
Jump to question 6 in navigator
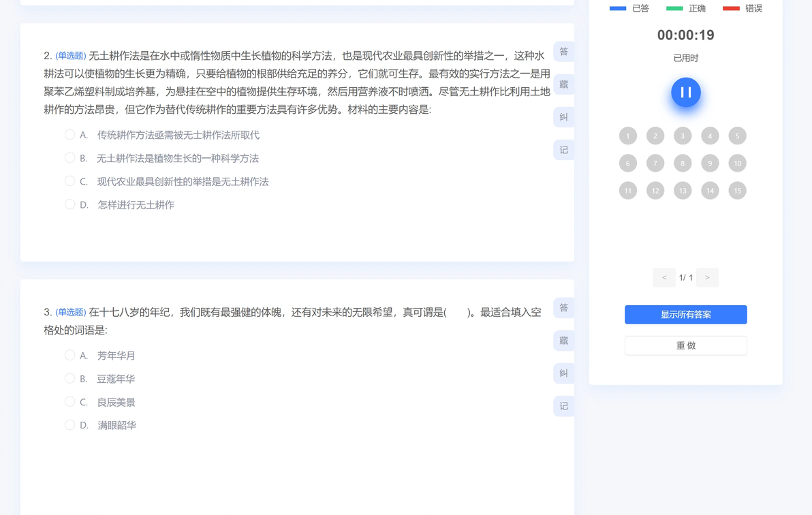[627, 163]
